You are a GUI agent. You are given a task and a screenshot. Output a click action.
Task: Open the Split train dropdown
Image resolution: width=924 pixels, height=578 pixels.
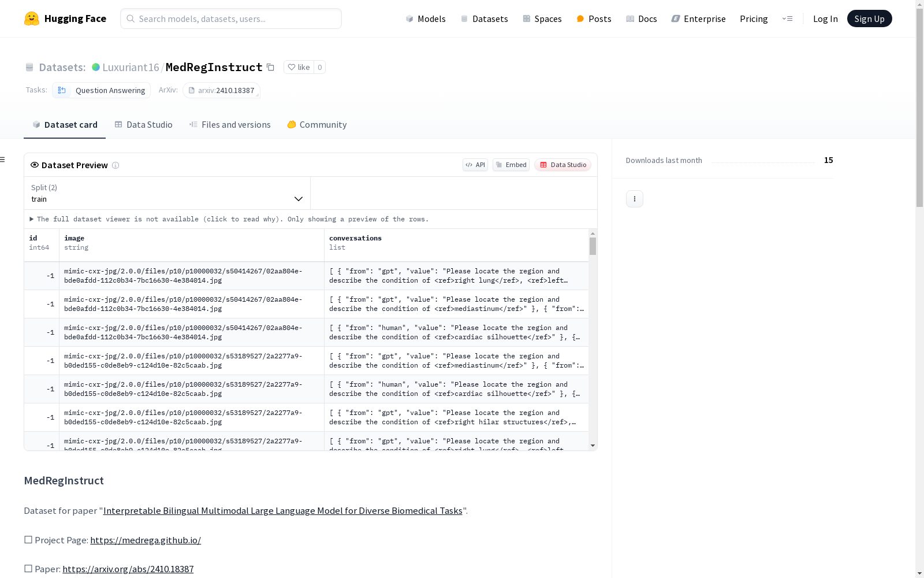(167, 193)
